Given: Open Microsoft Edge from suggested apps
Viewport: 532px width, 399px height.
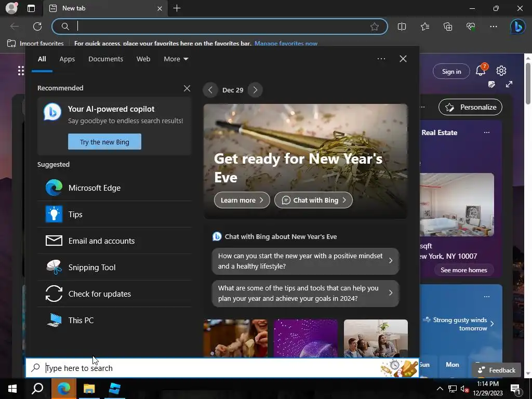Looking at the screenshot, I should pyautogui.click(x=115, y=188).
